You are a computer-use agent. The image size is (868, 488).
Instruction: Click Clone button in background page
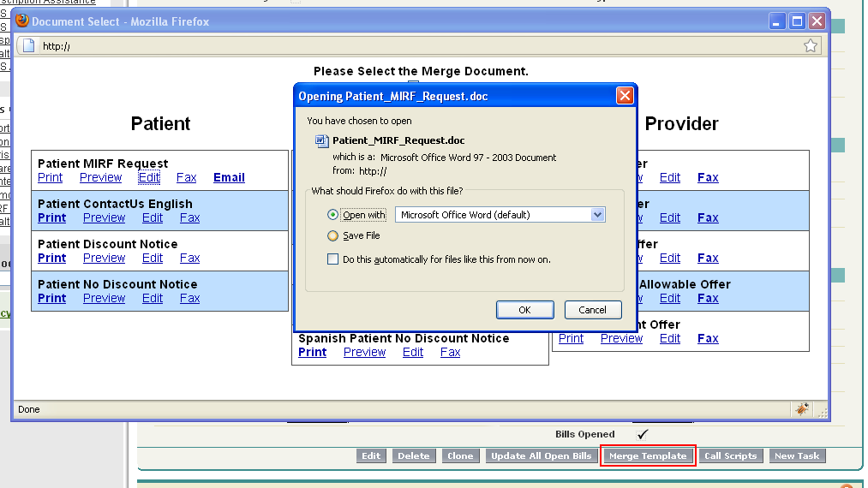click(x=461, y=456)
